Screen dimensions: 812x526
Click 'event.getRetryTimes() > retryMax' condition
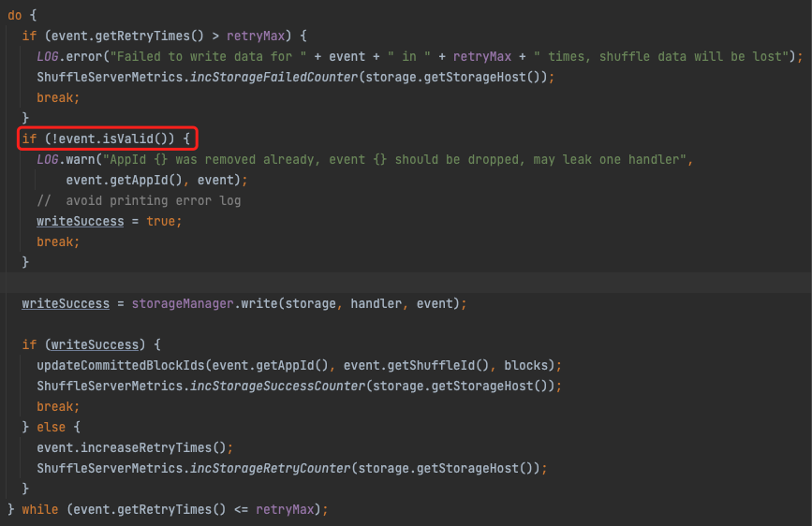(x=168, y=37)
